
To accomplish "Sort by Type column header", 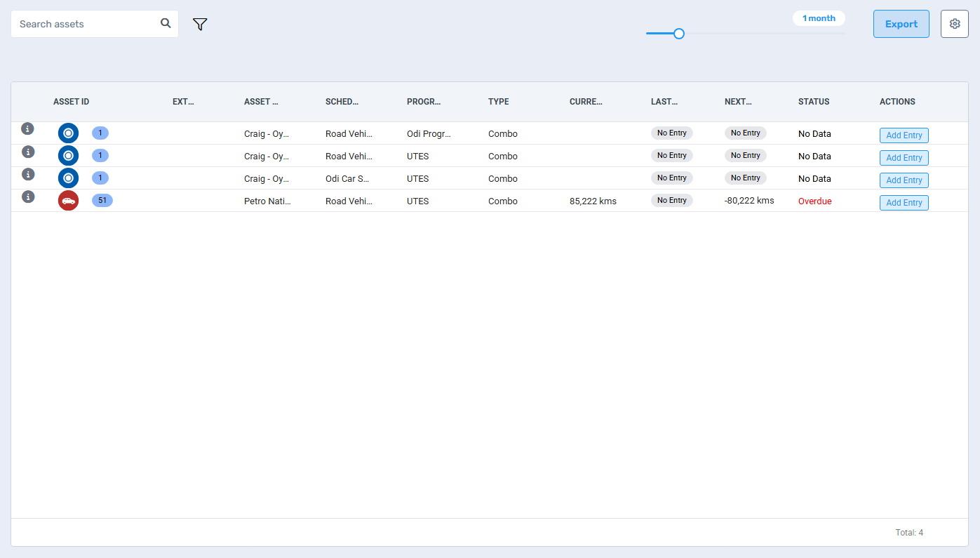I will coord(498,102).
